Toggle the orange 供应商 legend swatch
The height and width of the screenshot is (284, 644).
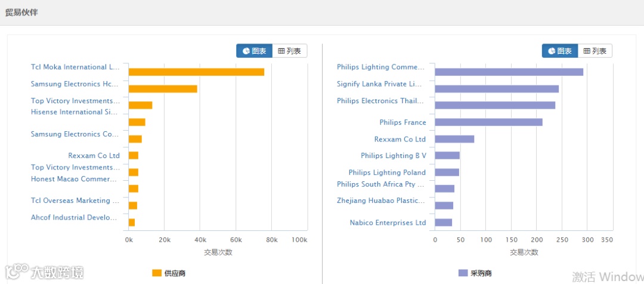tap(157, 273)
